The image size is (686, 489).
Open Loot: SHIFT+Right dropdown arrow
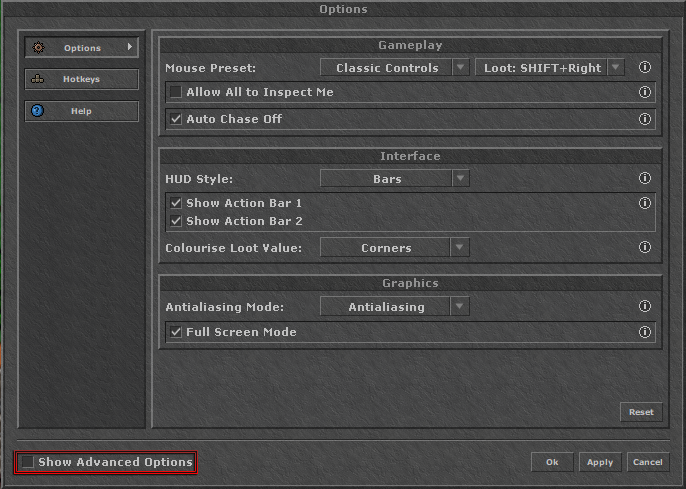(616, 67)
